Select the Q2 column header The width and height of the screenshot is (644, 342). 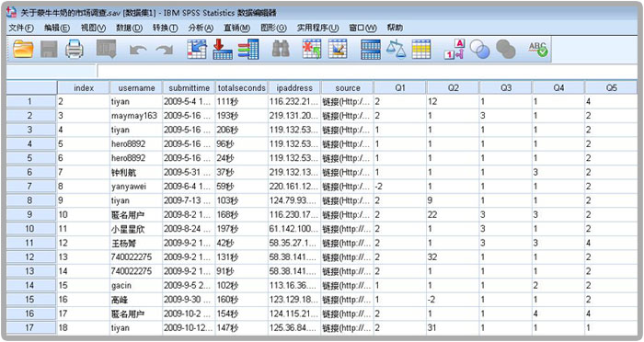pos(453,88)
